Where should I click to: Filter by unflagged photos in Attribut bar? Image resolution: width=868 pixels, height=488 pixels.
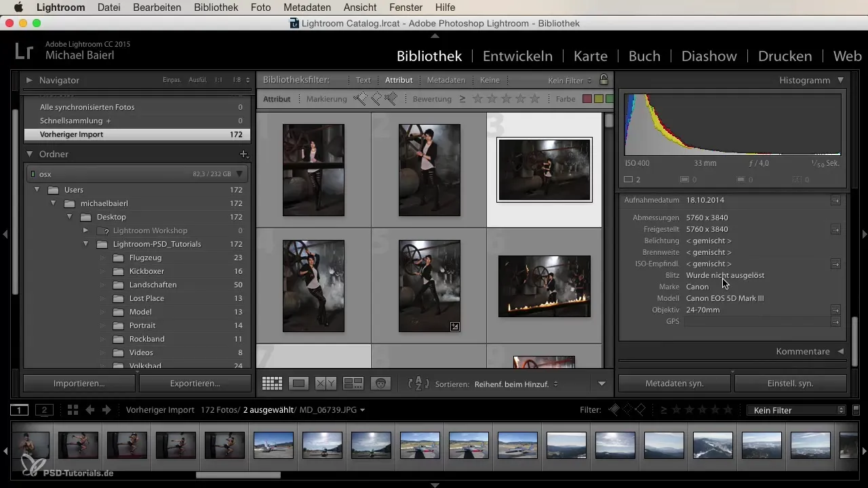[x=376, y=99]
